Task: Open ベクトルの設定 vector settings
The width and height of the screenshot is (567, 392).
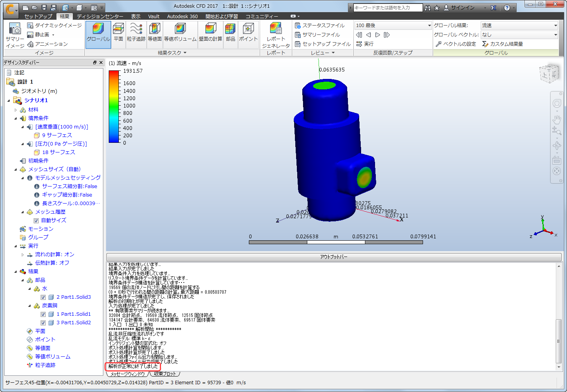Action: [x=456, y=44]
